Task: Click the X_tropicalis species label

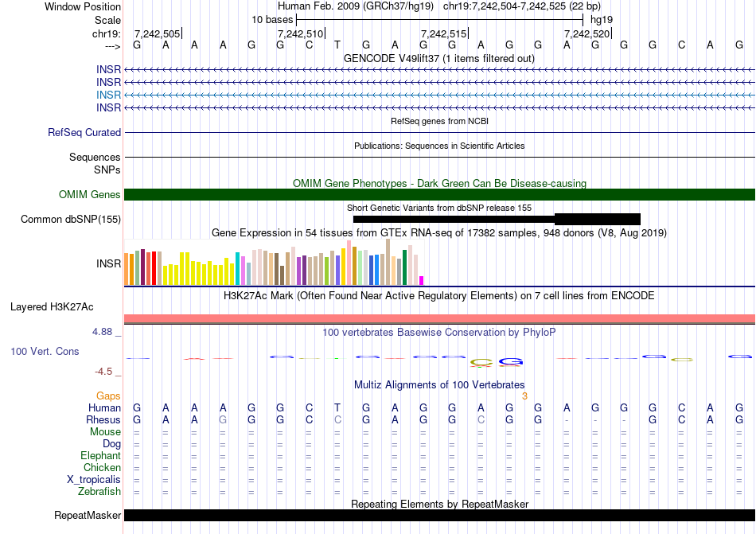Action: (94, 479)
